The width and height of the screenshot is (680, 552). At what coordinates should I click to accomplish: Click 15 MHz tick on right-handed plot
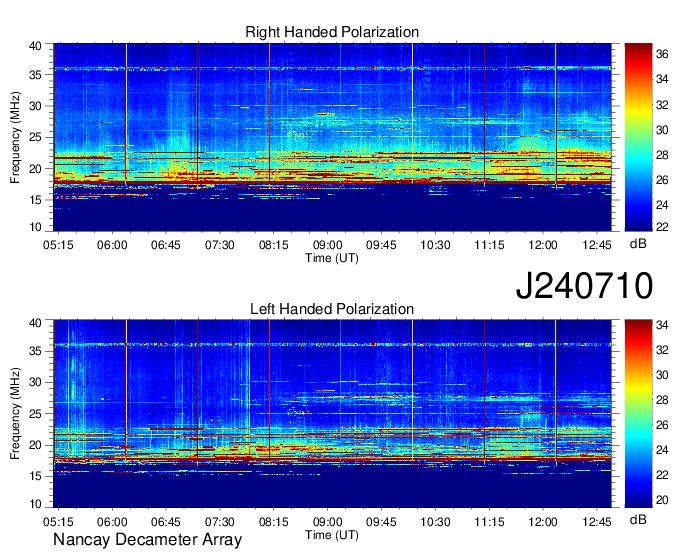click(36, 200)
